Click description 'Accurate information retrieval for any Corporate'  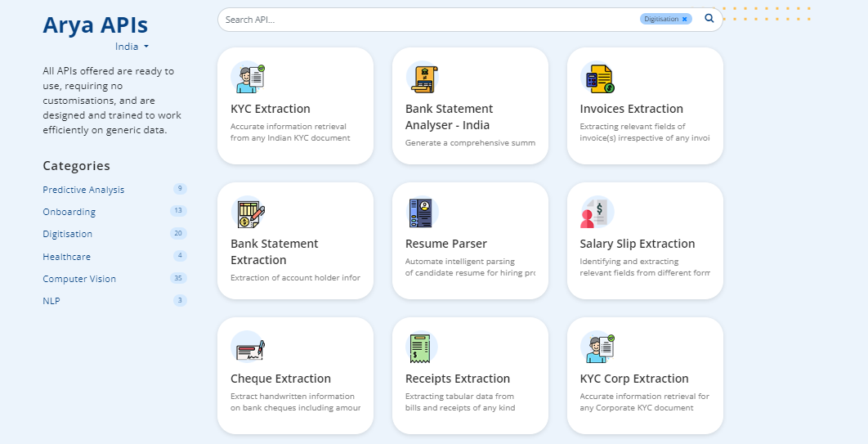(644, 402)
